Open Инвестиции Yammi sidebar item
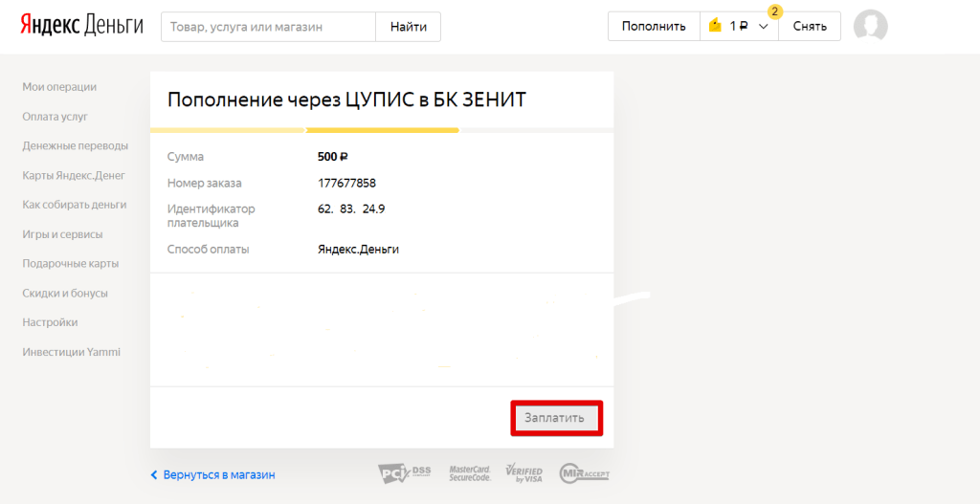The image size is (980, 504). (71, 352)
